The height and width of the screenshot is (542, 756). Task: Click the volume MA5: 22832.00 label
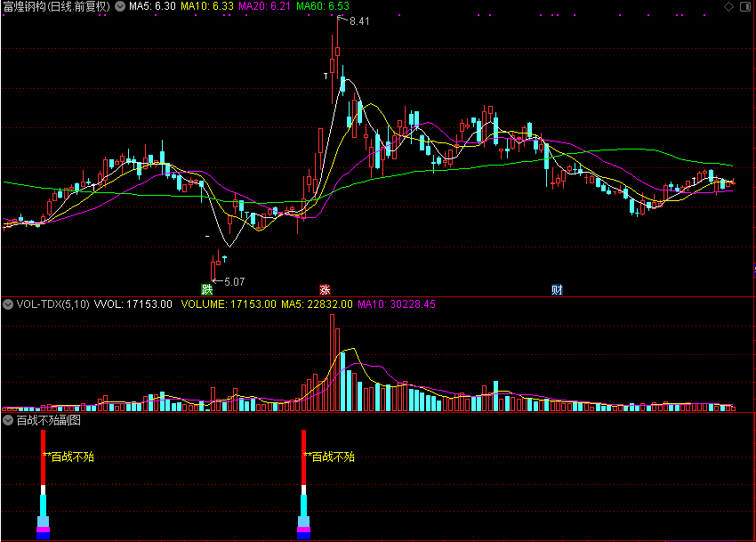317,304
